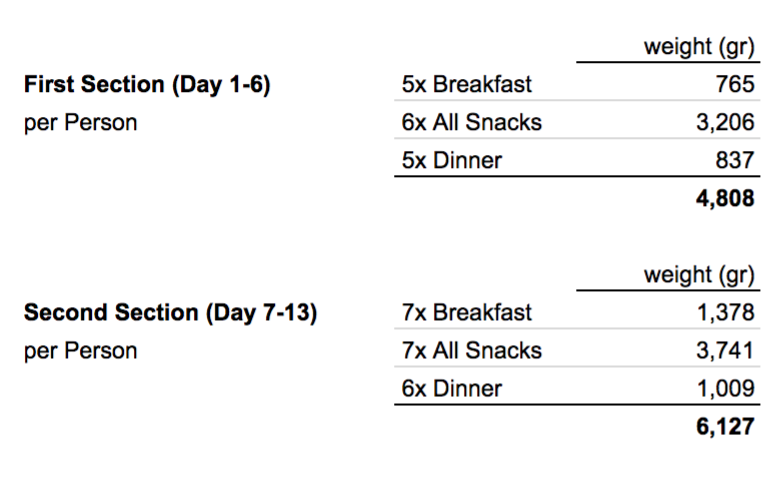Select per Person label under First Section
Screen dimensions: 776x492
(x=80, y=124)
